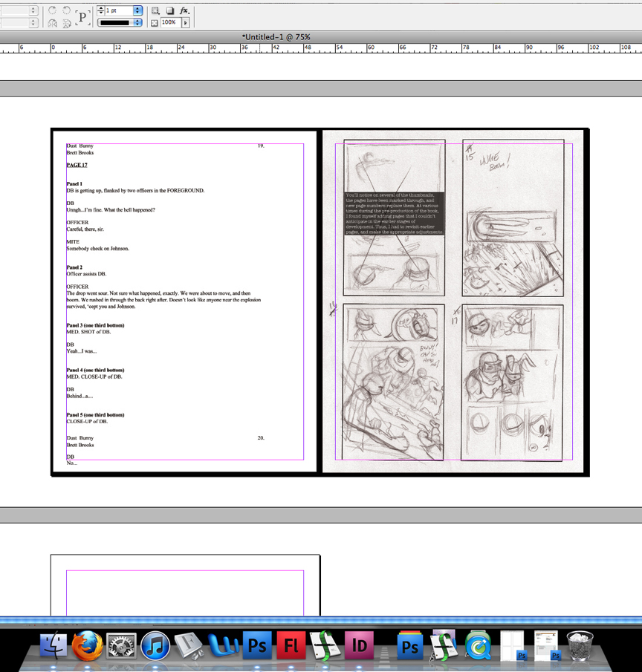
Task: Select the bottom-left explosion sketch thumbnail
Action: pyautogui.click(x=393, y=382)
